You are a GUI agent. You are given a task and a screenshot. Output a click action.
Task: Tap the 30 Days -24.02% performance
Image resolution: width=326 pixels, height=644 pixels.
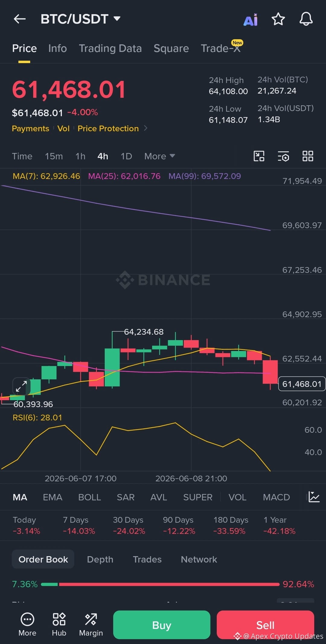click(x=129, y=525)
